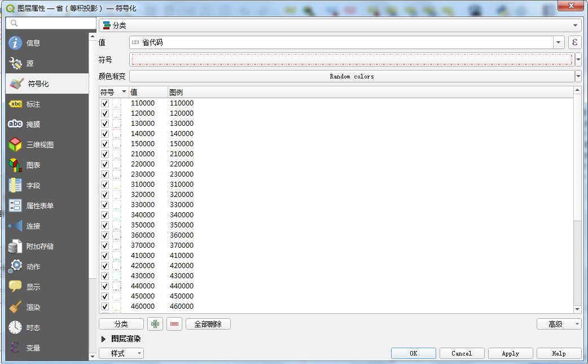Toggle the checkbox for value 220000

(x=104, y=164)
